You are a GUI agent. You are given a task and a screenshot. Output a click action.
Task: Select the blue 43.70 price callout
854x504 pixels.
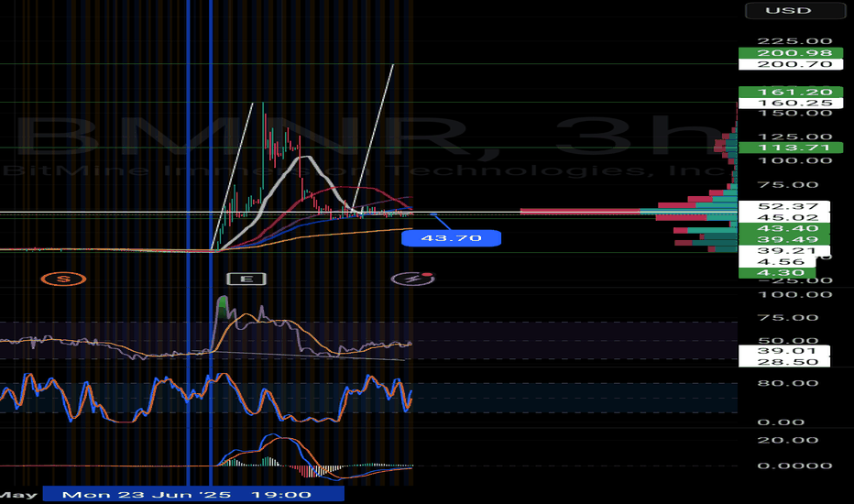click(451, 238)
